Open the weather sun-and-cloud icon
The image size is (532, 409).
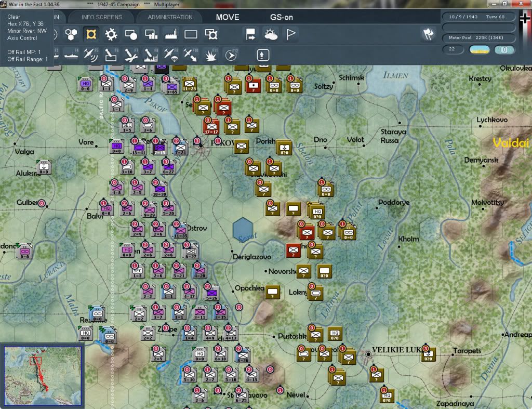coord(271,34)
